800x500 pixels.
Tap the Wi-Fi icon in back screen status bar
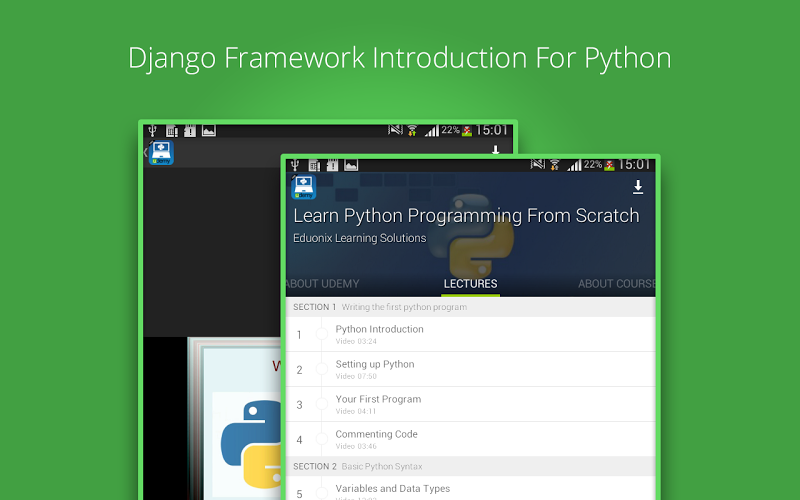pyautogui.click(x=412, y=131)
